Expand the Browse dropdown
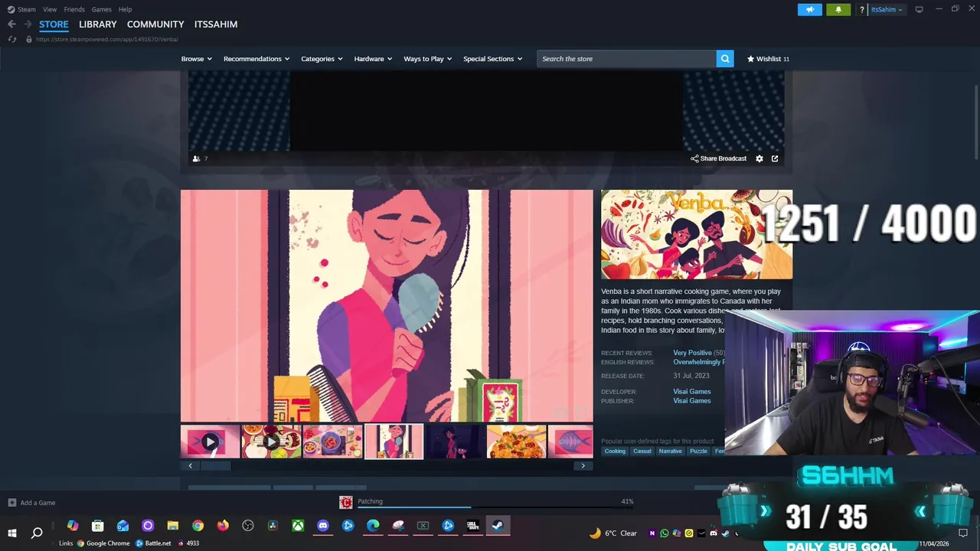This screenshot has width=980, height=551. (197, 59)
